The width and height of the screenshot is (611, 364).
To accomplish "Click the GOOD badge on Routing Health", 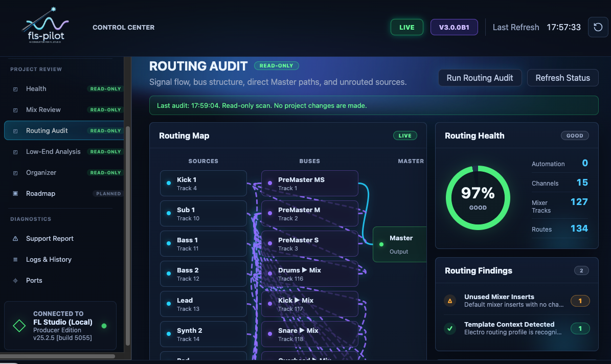I will [x=575, y=135].
